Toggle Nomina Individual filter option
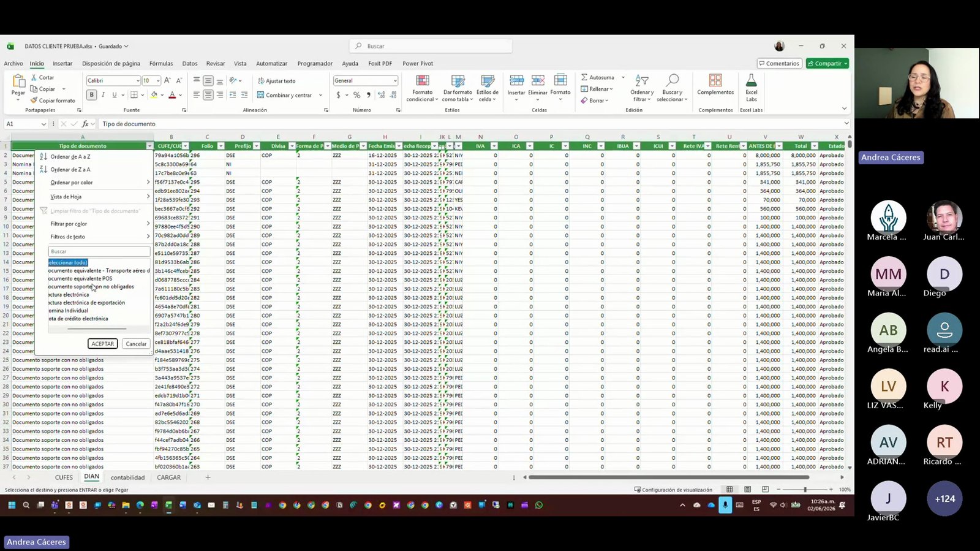Screen dimensions: 980x551 coord(68,311)
